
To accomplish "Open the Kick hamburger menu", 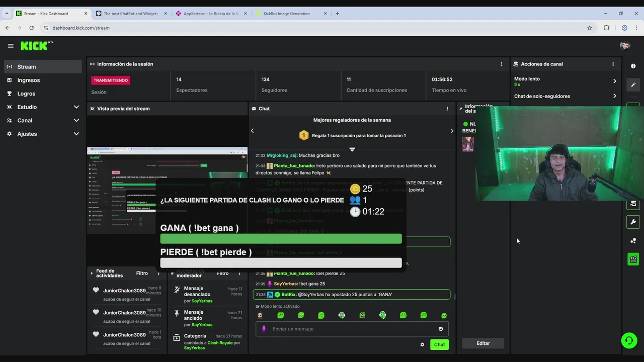I will (11, 46).
